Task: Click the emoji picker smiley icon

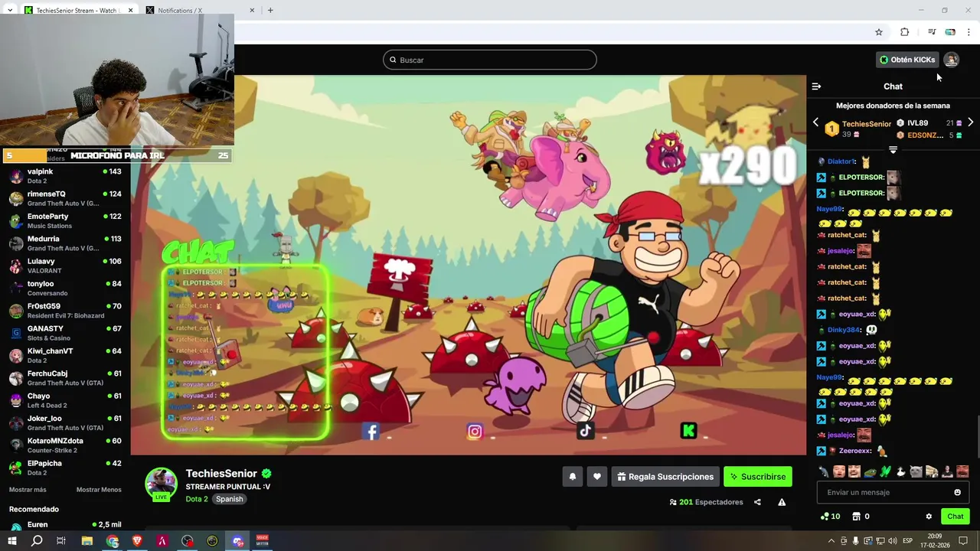Action: (x=957, y=492)
